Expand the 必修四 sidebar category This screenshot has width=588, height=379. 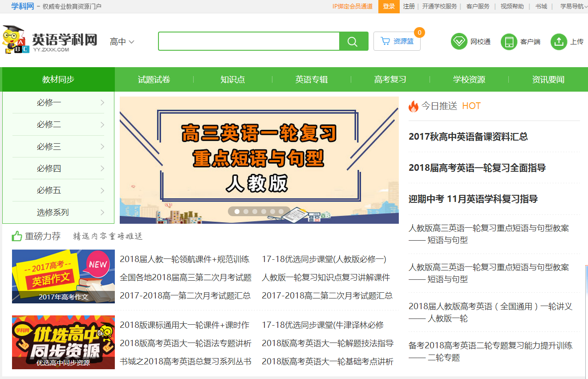pos(58,169)
